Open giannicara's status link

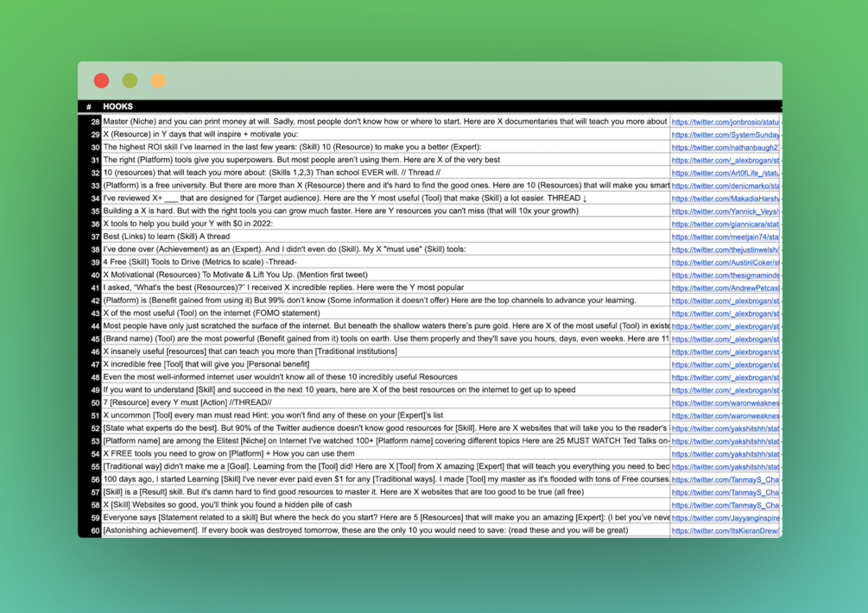pos(725,224)
